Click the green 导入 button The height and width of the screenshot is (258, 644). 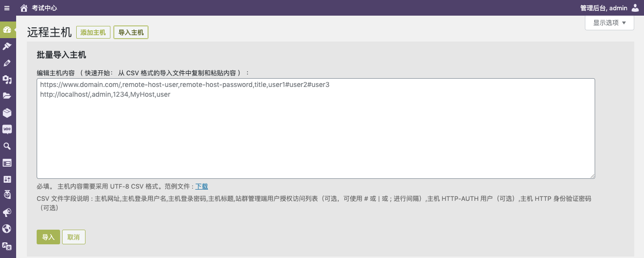tap(48, 237)
